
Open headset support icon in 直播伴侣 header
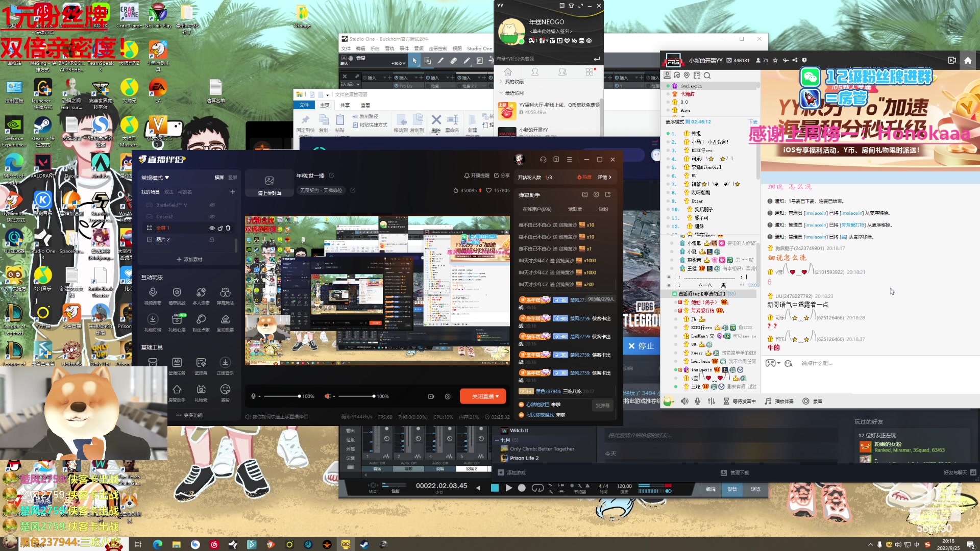pyautogui.click(x=543, y=160)
